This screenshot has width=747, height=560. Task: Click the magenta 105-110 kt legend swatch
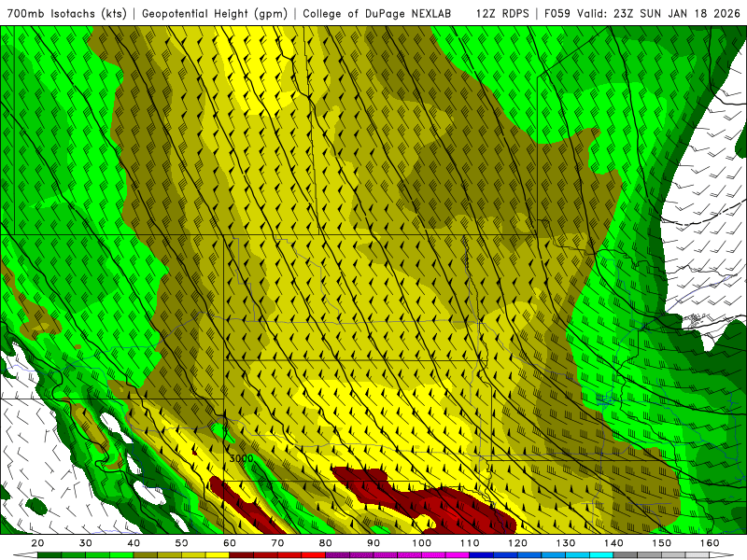(458, 555)
